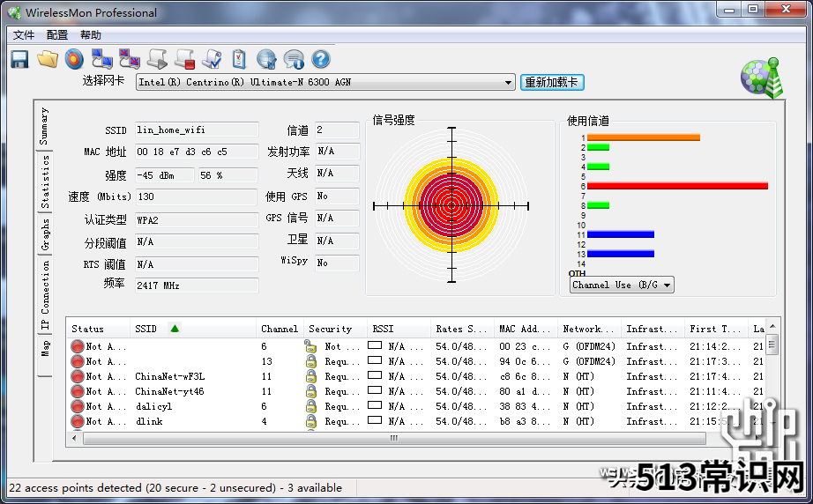Click the horizontal scrollbar thumb under the list
Image resolution: width=813 pixels, height=504 pixels.
point(394,438)
